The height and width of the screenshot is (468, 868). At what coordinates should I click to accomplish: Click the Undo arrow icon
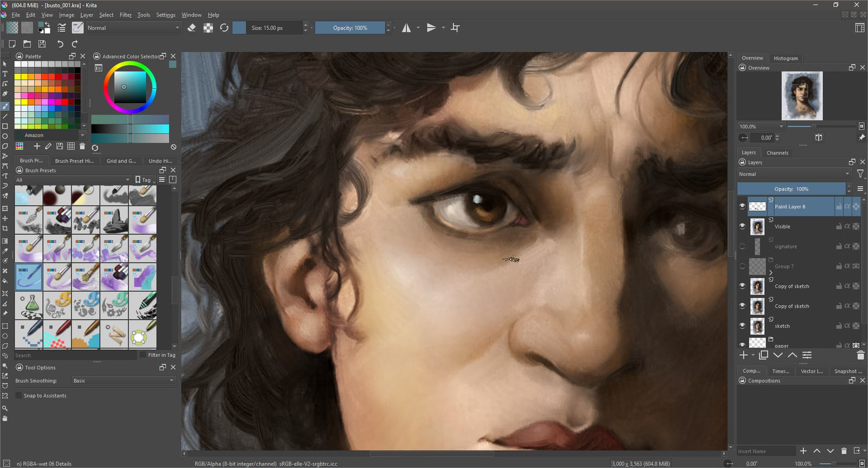click(60, 44)
